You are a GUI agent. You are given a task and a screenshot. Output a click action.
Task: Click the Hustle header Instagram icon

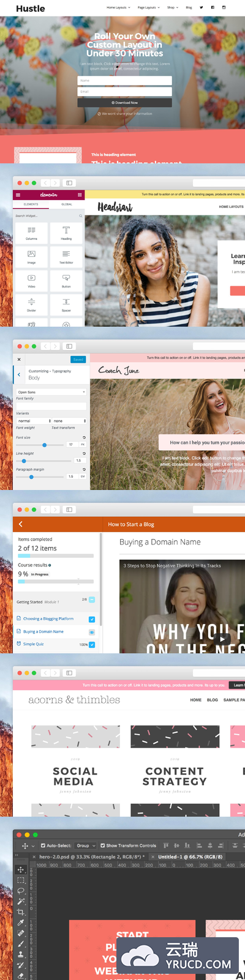coord(224,7)
